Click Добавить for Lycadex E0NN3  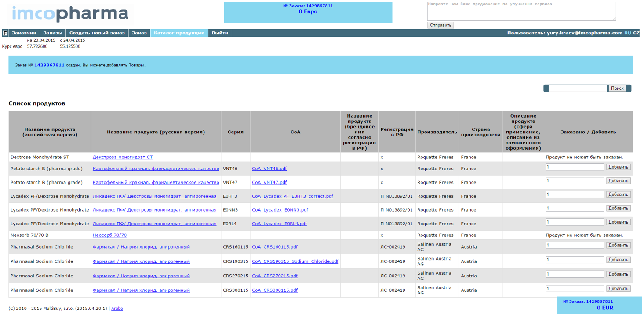pos(619,208)
